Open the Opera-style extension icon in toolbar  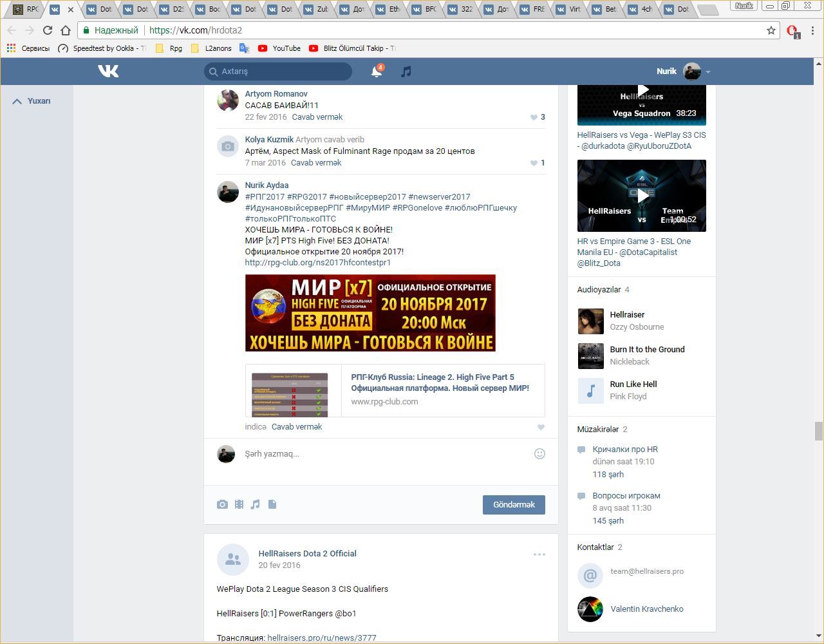click(x=792, y=31)
